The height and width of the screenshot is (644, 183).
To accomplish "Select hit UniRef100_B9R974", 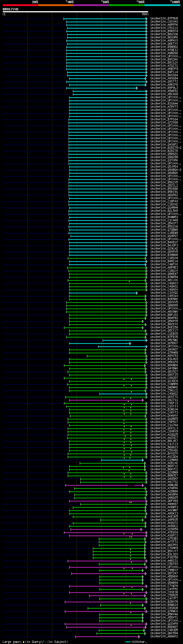I will pyautogui.click(x=164, y=31).
